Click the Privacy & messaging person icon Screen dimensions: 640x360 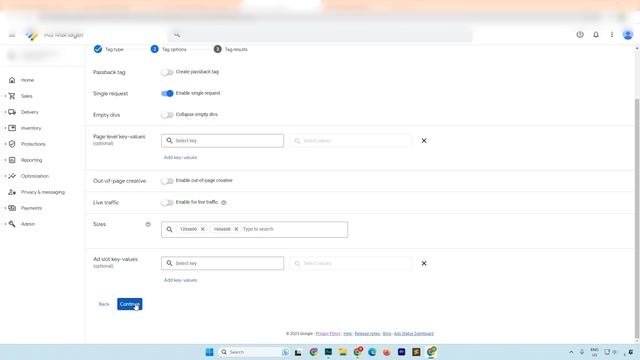(12, 192)
